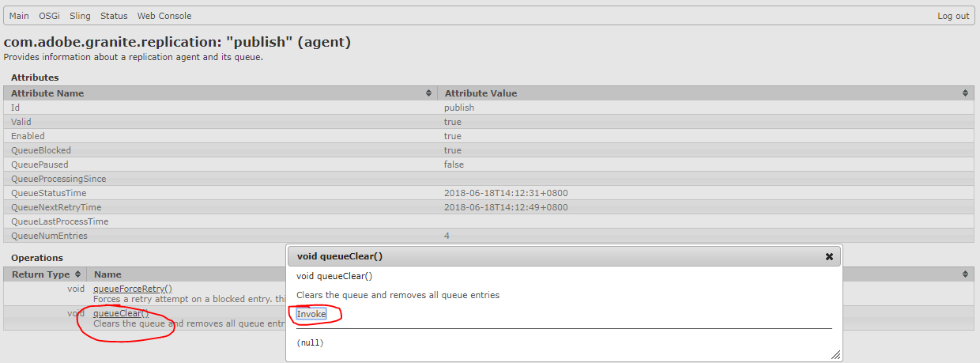The image size is (980, 363).
Task: Open the Web Console menu
Action: (x=164, y=16)
